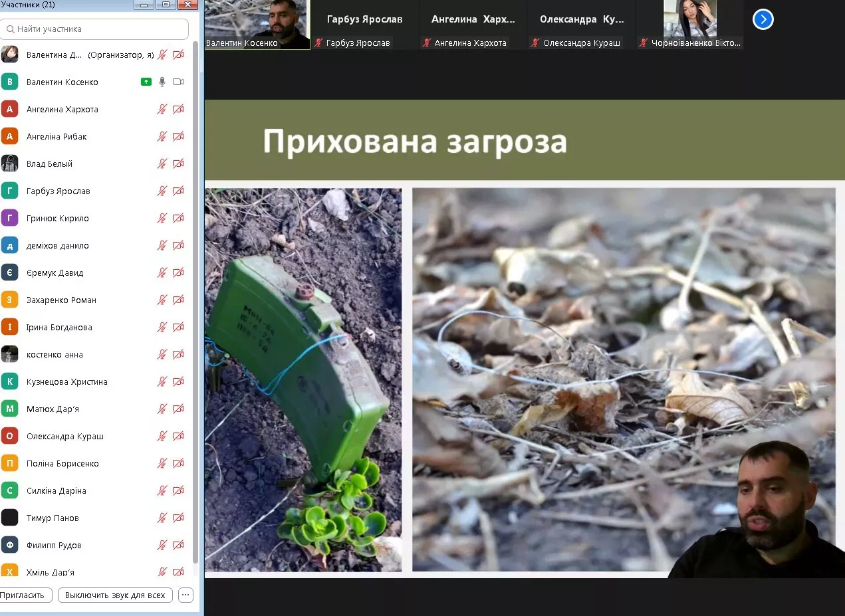Click Выключить звук для всех button
Viewport: 845px width, 616px height.
pos(115,595)
